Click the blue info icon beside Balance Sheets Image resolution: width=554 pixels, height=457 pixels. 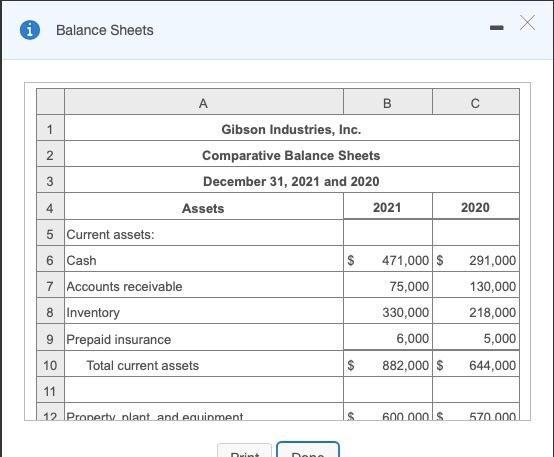[30, 30]
